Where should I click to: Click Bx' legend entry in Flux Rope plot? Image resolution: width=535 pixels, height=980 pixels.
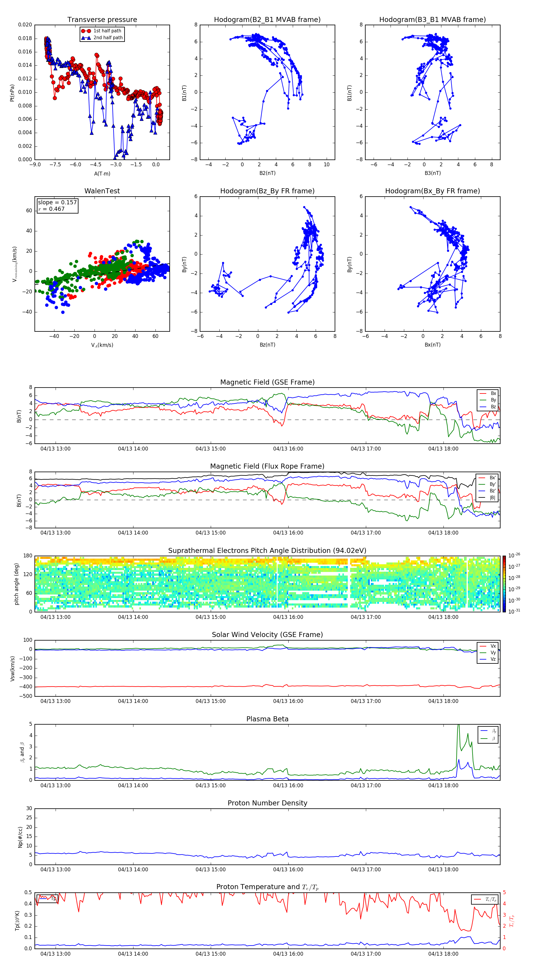(x=487, y=478)
